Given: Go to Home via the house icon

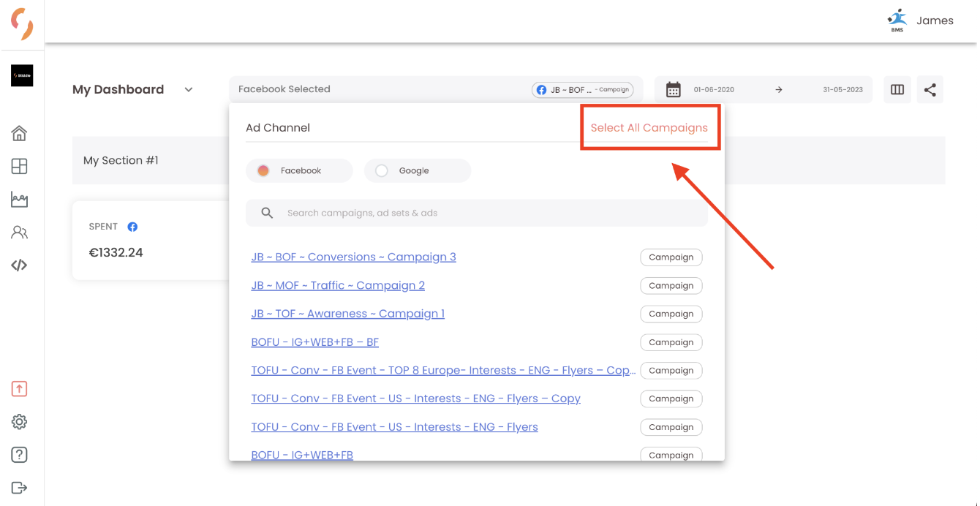Looking at the screenshot, I should click(20, 133).
